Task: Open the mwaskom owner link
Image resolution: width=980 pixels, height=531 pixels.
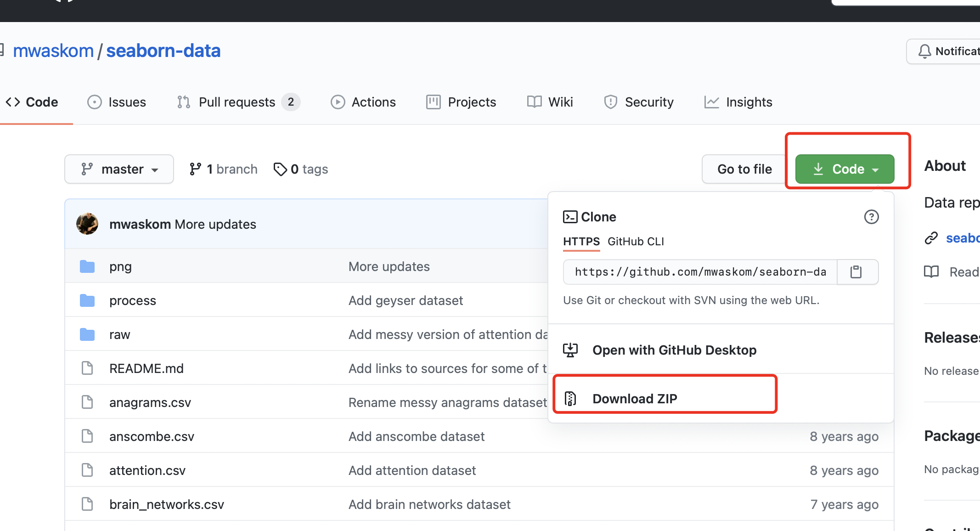Action: coord(53,51)
